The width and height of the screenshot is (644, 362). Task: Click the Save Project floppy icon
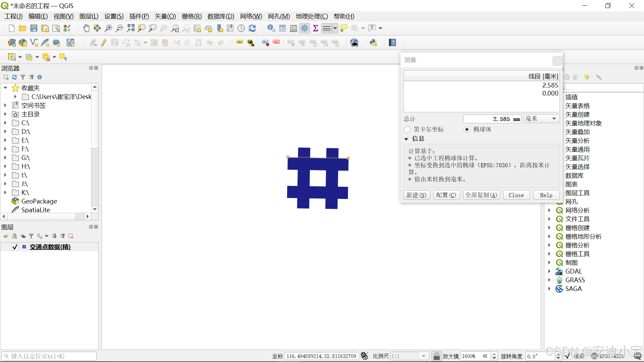click(34, 28)
